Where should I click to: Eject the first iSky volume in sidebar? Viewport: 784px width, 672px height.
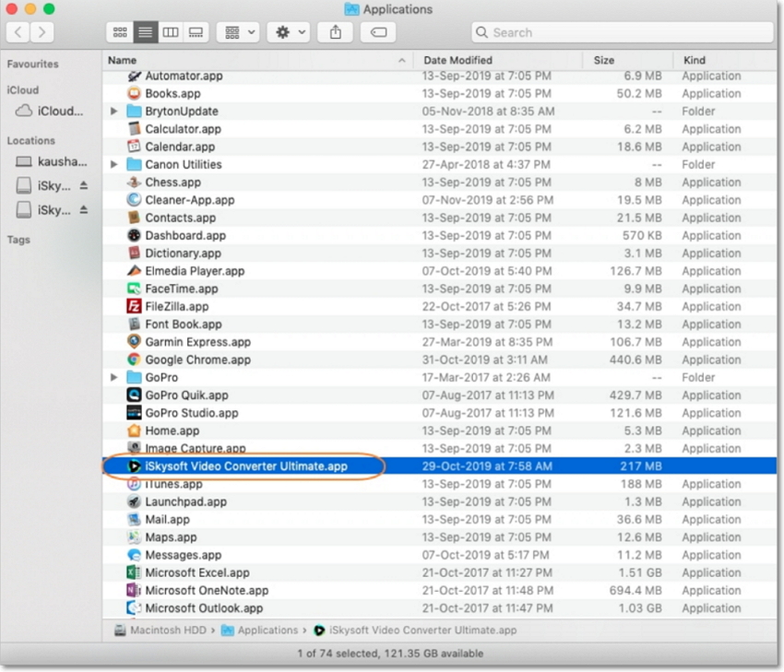coord(84,185)
